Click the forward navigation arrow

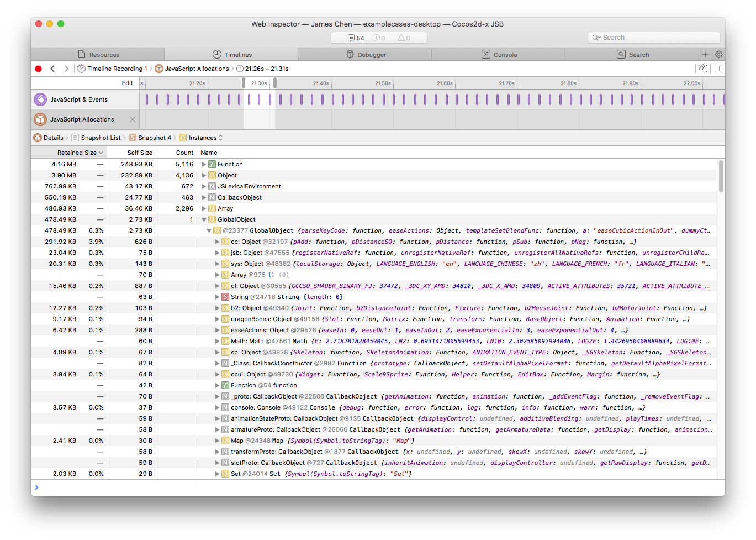tap(66, 69)
